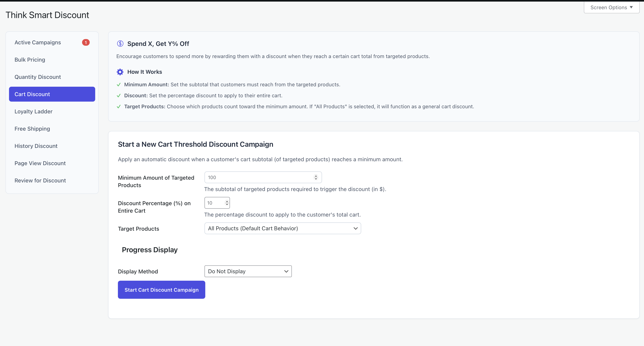Expand the Screen Options panel
644x346 pixels.
[611, 7]
